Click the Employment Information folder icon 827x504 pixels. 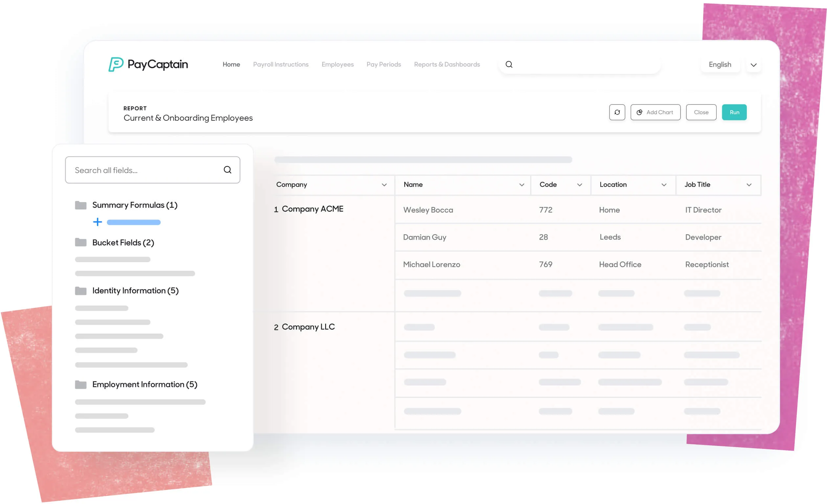(80, 384)
